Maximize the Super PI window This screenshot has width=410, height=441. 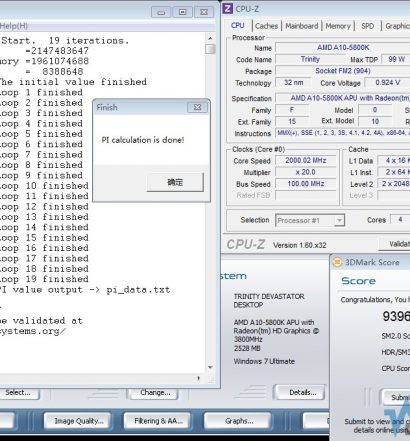click(x=182, y=12)
